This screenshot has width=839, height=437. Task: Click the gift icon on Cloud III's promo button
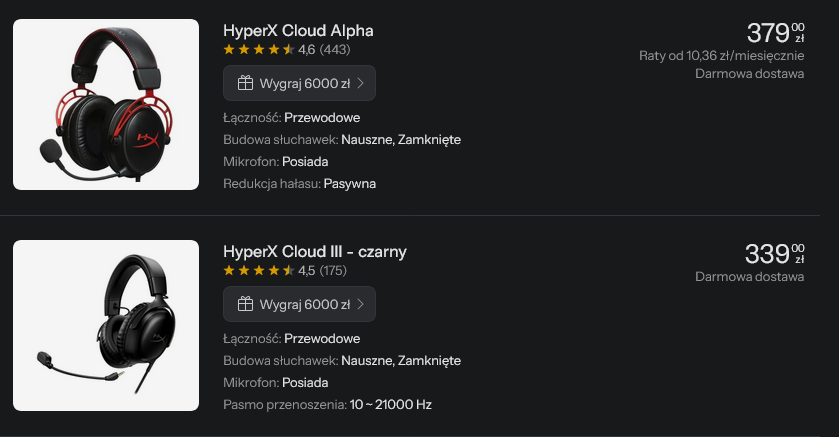coord(245,304)
